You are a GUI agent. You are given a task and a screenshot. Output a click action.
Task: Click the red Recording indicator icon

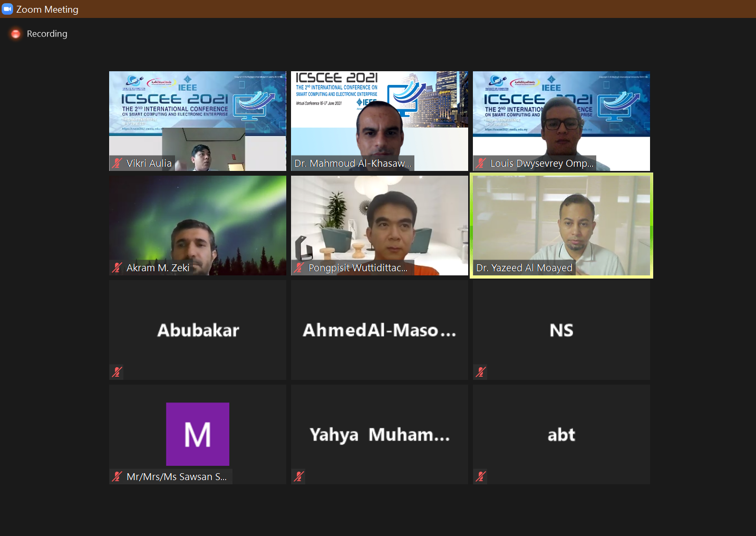tap(16, 34)
